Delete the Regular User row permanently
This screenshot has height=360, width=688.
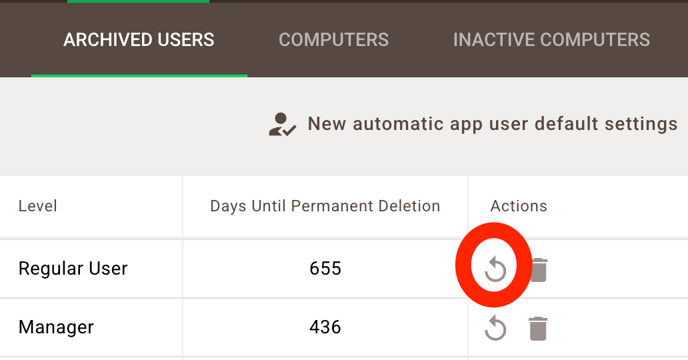point(539,270)
